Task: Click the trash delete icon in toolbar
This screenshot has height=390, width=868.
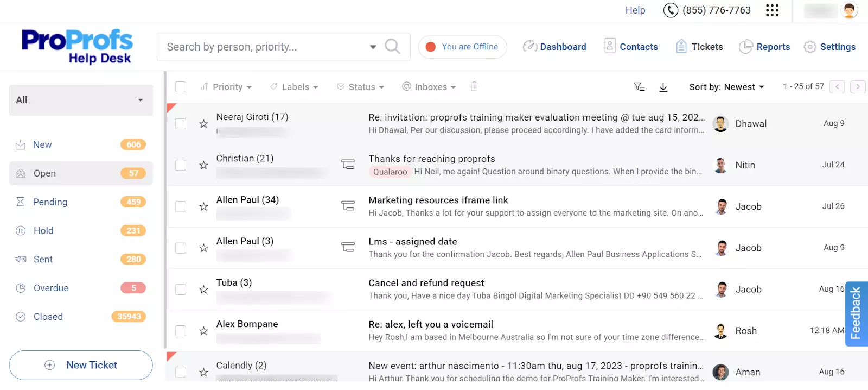Action: (x=474, y=86)
